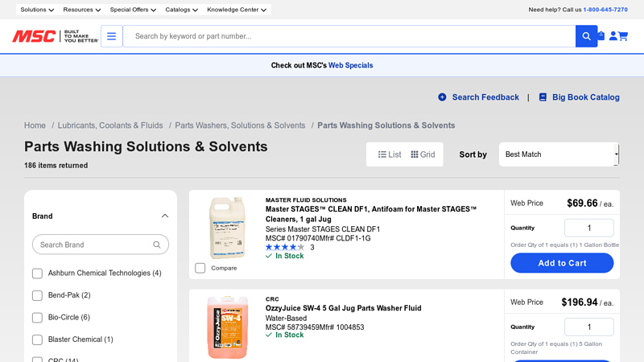Click the Water-Based description text

click(x=286, y=318)
